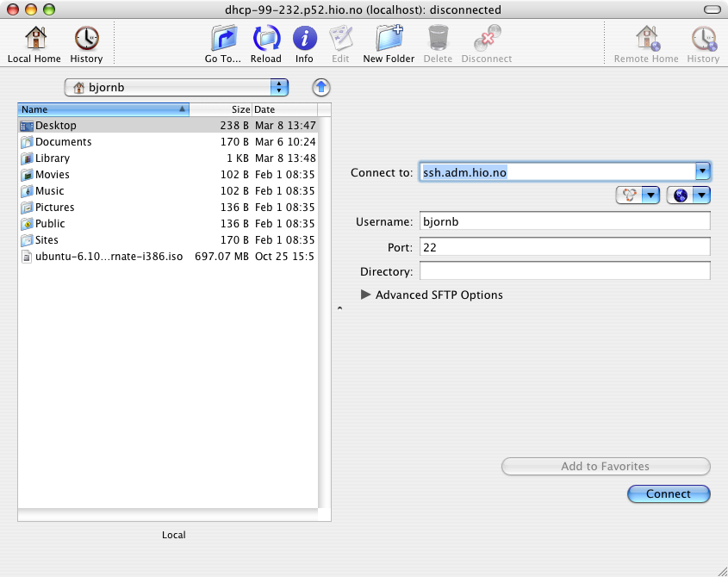This screenshot has width=728, height=577.
Task: Click the Connect button
Action: click(669, 494)
